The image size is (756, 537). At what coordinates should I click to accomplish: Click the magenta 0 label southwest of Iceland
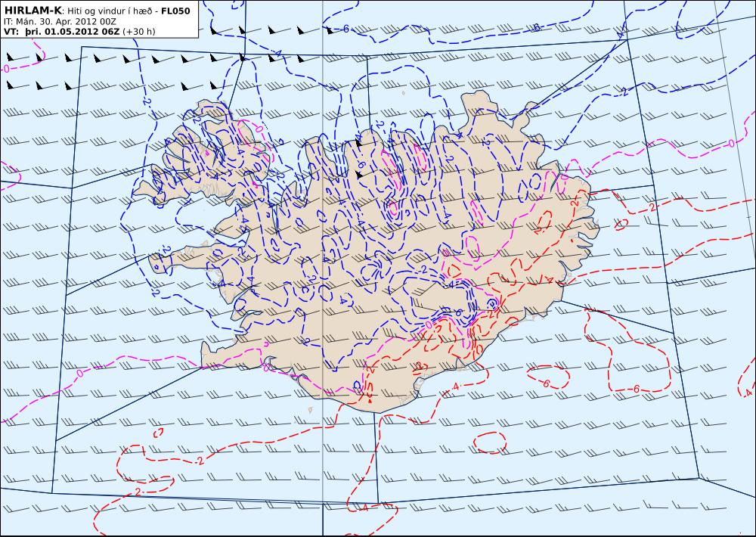pos(80,373)
